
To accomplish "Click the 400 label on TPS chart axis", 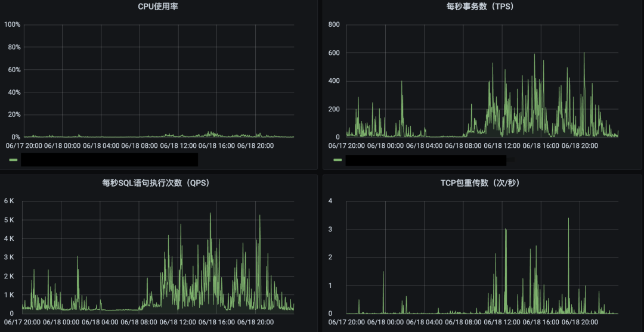I will (x=335, y=81).
